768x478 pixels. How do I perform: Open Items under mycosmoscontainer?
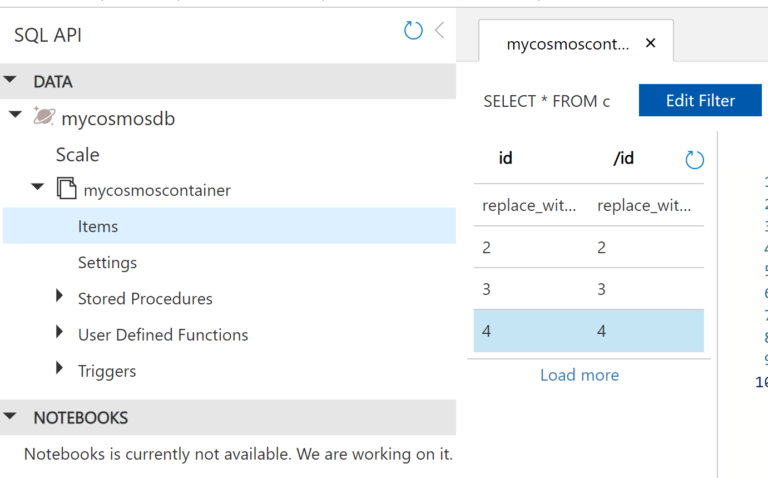(x=229, y=226)
